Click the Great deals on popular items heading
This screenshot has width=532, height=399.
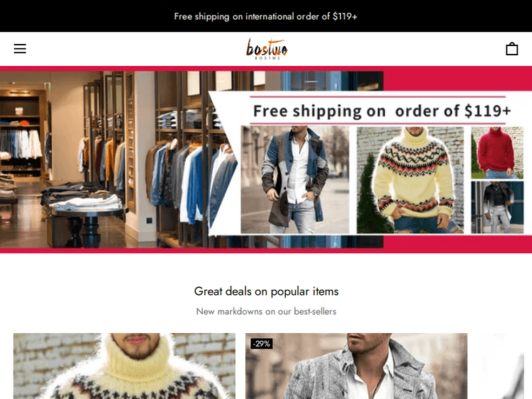[266, 291]
